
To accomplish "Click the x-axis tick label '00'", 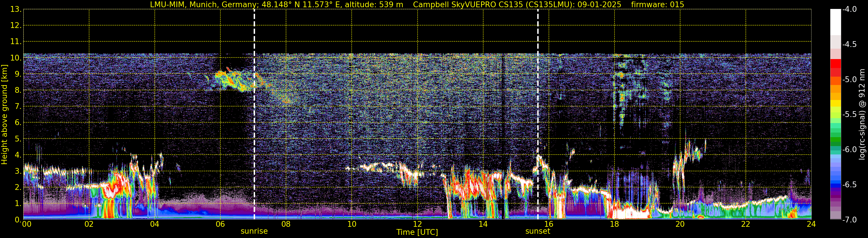I will click(26, 224).
